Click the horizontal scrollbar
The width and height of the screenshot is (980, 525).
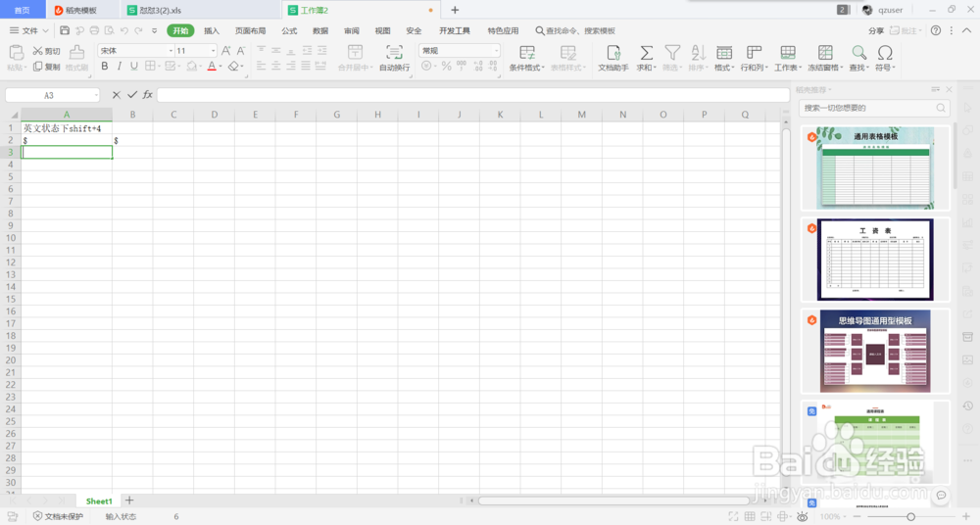pos(613,501)
